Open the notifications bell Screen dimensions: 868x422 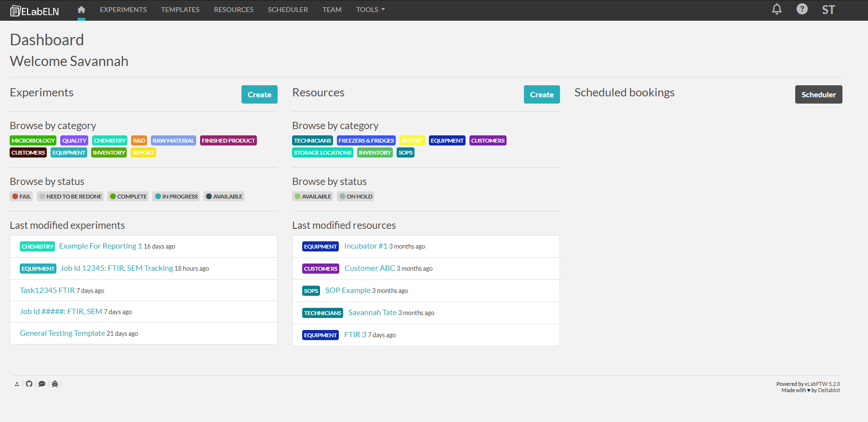tap(776, 9)
